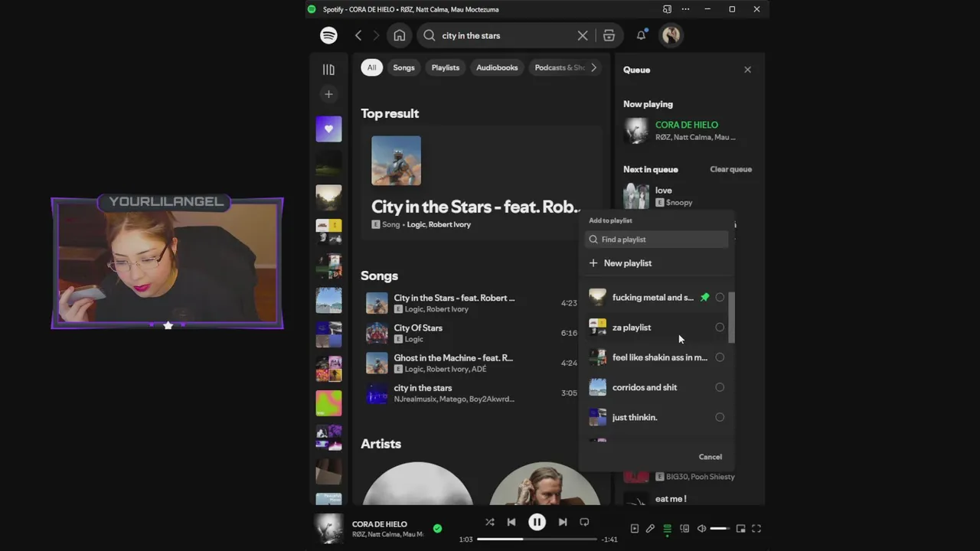Close the Queue panel

tap(748, 70)
